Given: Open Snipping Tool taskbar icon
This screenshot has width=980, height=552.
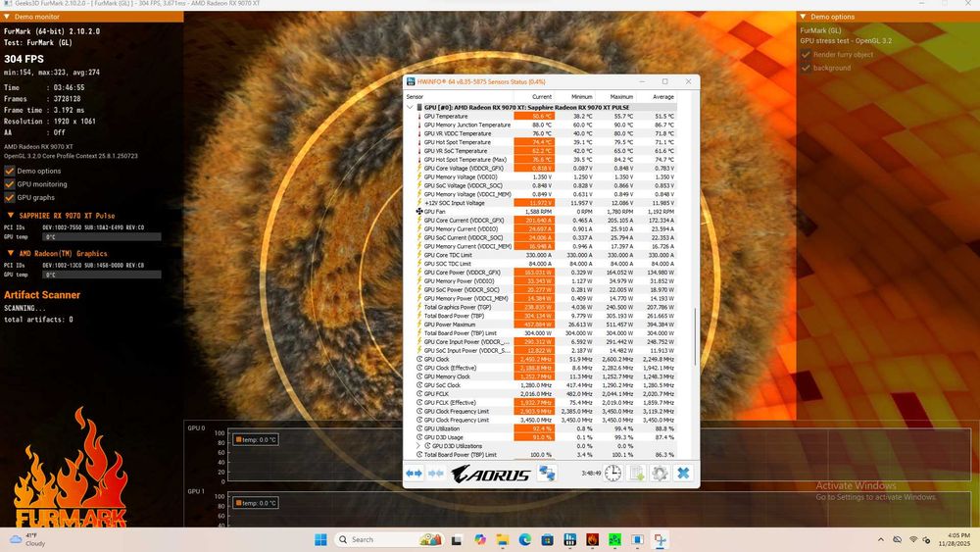Looking at the screenshot, I should click(x=660, y=539).
